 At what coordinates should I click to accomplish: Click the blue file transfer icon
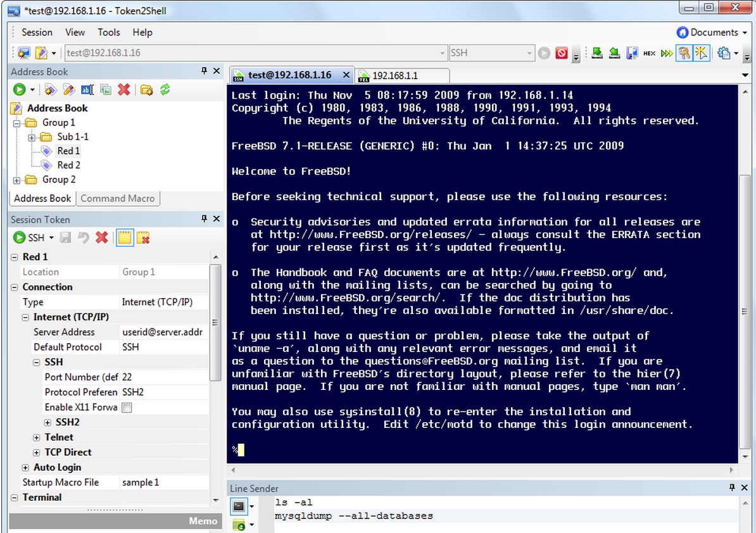[632, 53]
